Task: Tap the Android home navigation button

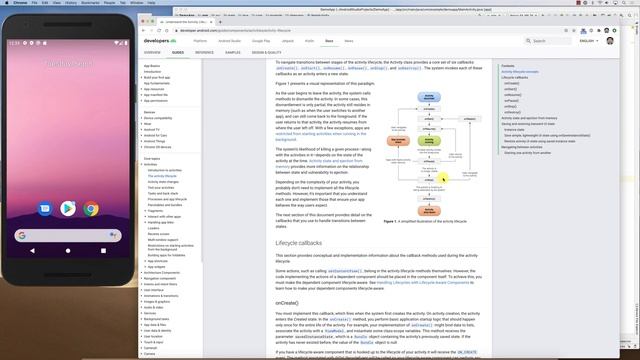Action: pyautogui.click(x=68, y=251)
